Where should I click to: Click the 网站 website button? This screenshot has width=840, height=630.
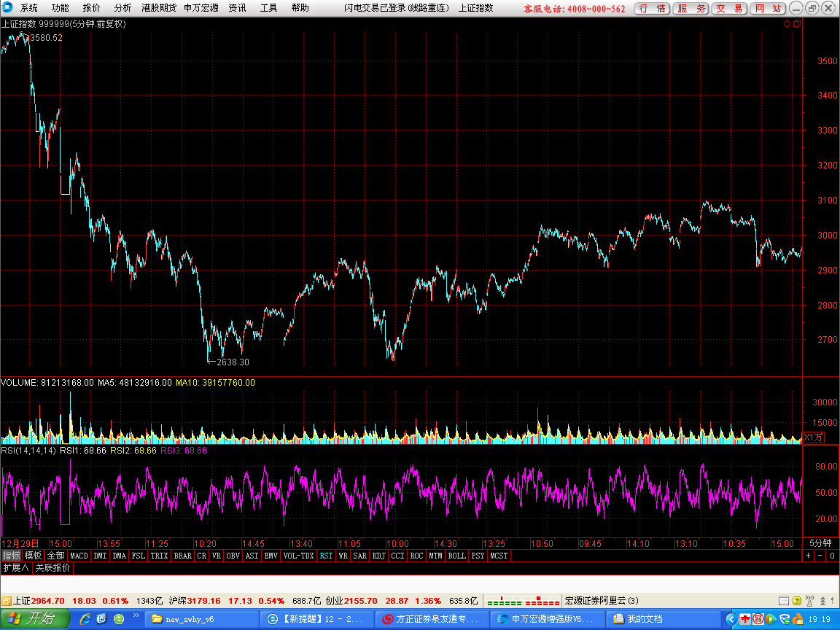768,9
